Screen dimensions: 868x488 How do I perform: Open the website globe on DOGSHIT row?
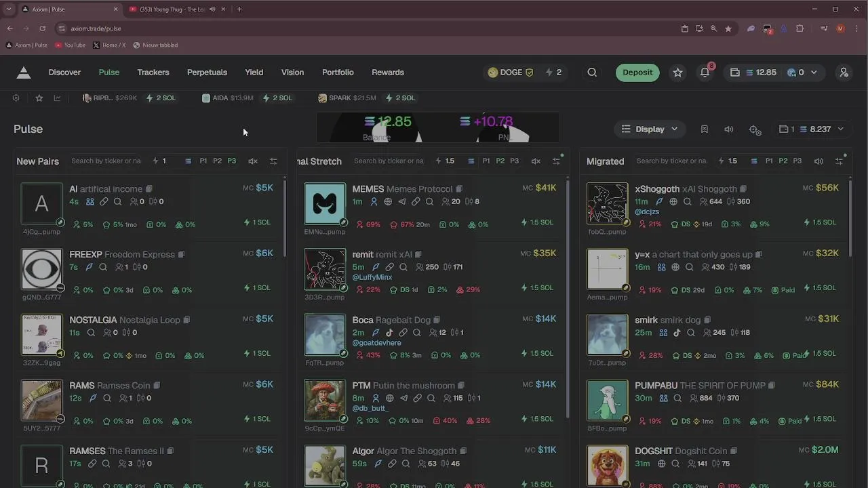pos(661,464)
